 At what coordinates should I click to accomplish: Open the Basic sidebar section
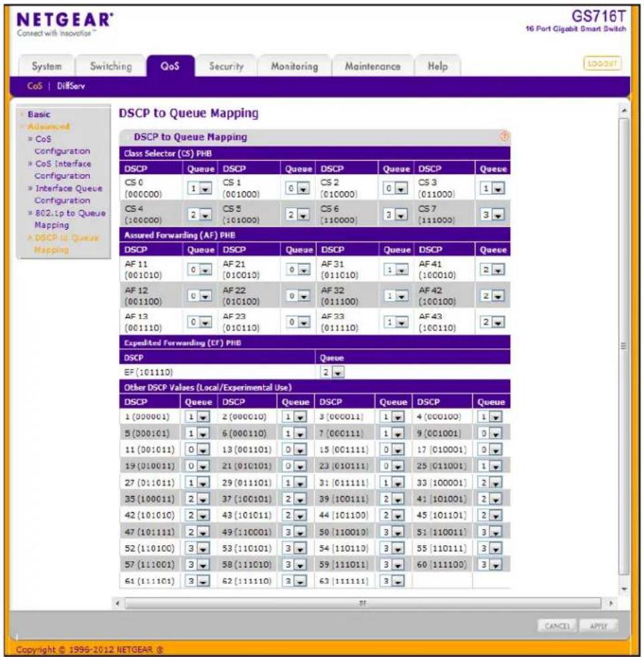pyautogui.click(x=39, y=114)
